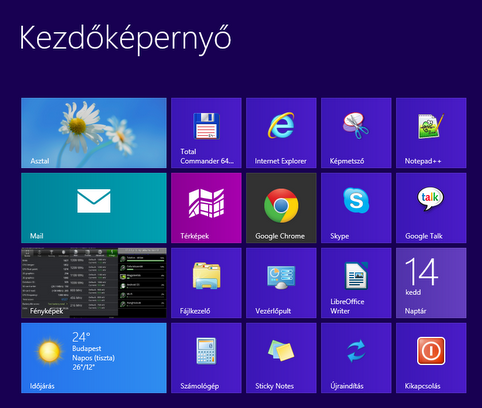Launch Google Talk
482x408 pixels.
click(431, 208)
